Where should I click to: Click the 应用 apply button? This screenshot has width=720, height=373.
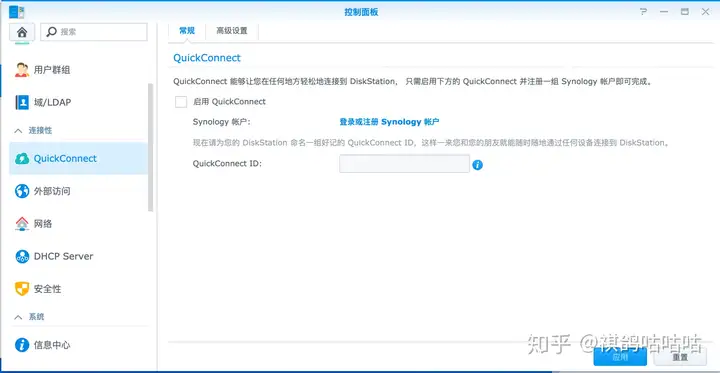pyautogui.click(x=620, y=356)
